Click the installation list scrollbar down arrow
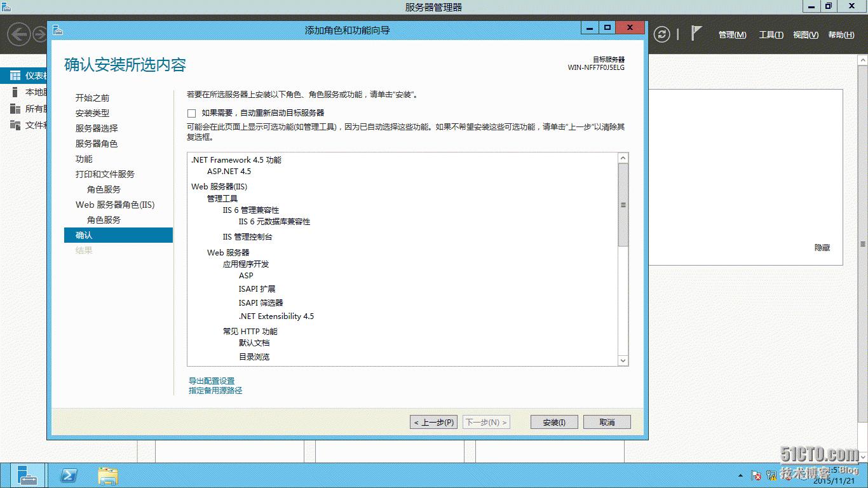The height and width of the screenshot is (488, 868). pos(623,360)
